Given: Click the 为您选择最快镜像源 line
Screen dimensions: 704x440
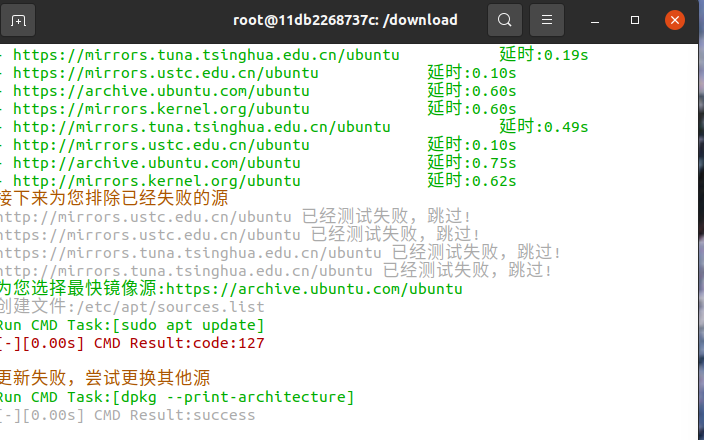Looking at the screenshot, I should pyautogui.click(x=231, y=289).
